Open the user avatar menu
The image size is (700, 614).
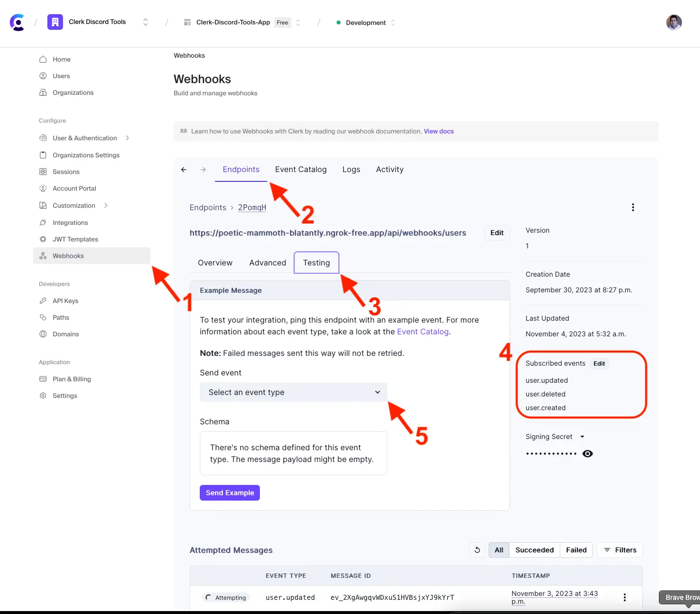(x=674, y=22)
